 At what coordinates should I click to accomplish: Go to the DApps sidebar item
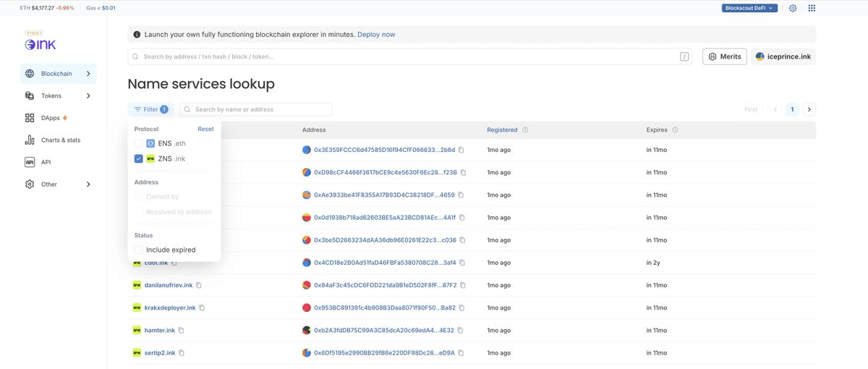[x=51, y=118]
